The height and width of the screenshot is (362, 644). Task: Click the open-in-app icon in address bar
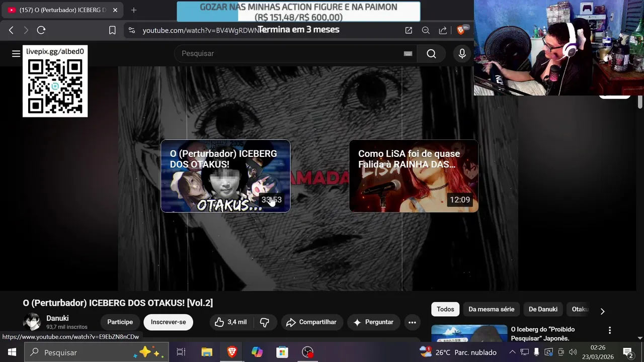[409, 30]
